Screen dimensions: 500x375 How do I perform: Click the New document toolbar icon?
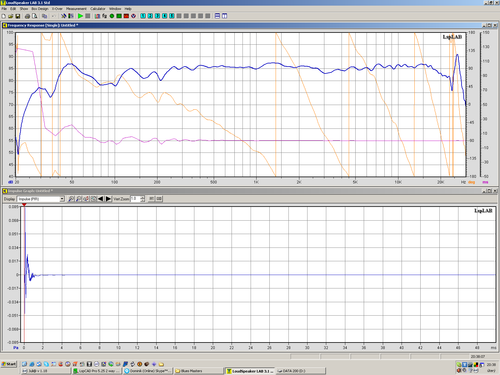tap(4, 16)
